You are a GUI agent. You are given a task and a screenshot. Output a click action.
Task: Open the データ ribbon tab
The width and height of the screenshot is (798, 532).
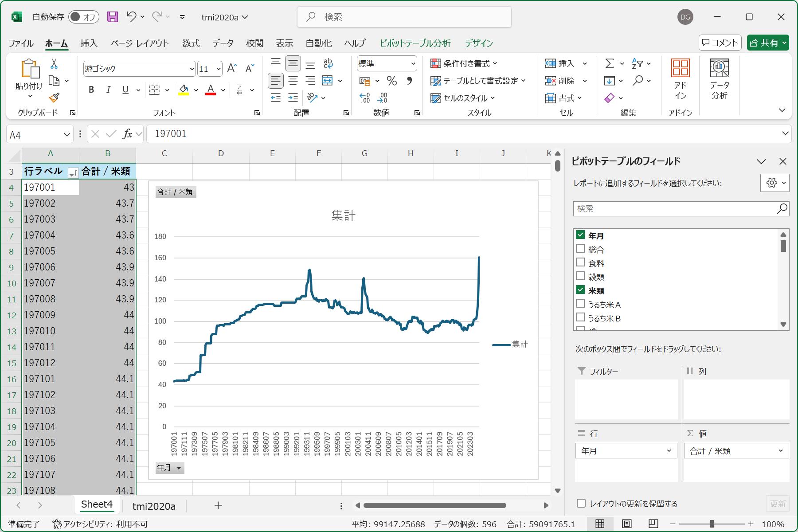(x=223, y=43)
